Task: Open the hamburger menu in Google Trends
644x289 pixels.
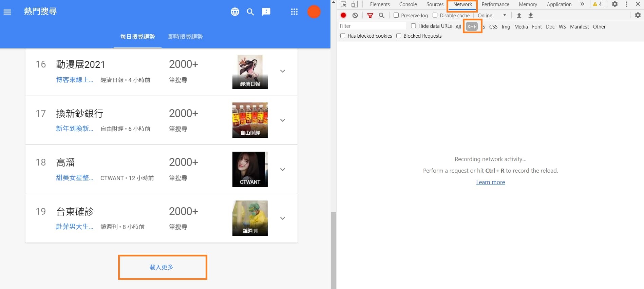Action: pos(7,12)
